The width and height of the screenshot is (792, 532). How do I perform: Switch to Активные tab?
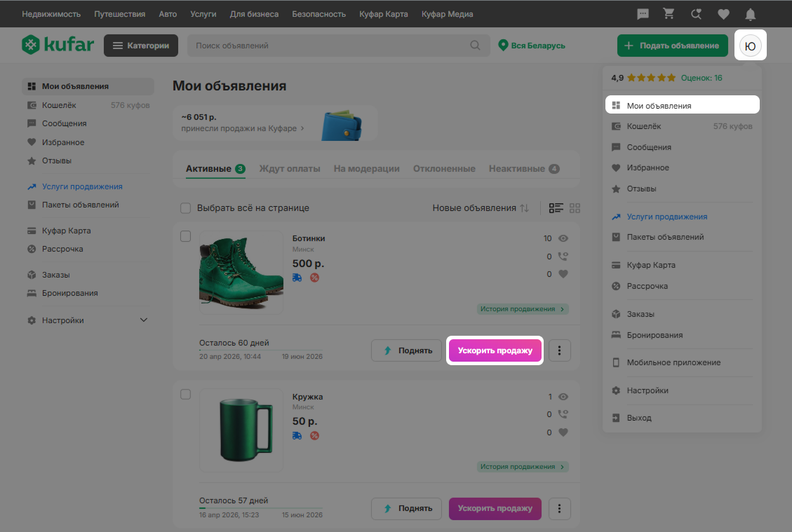pyautogui.click(x=215, y=169)
